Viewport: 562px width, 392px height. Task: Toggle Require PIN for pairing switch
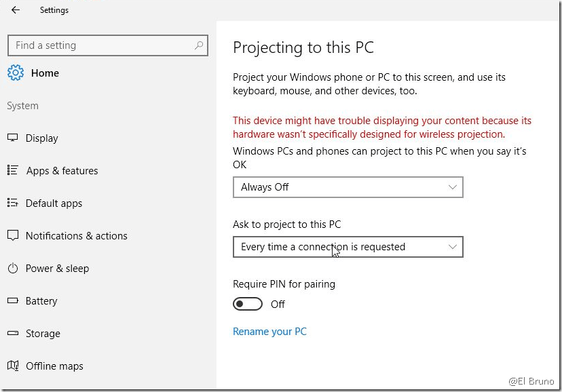248,304
